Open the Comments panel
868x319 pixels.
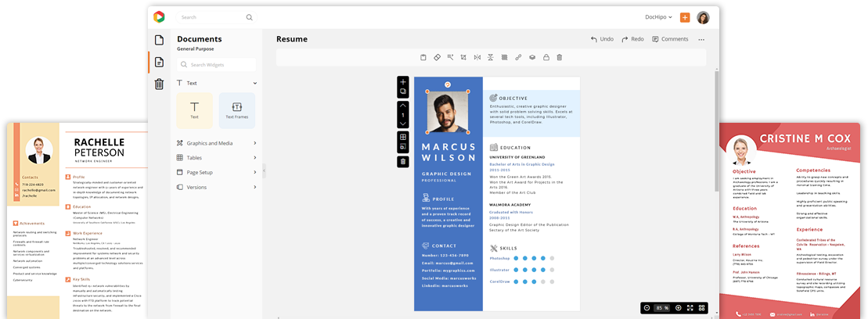[669, 39]
